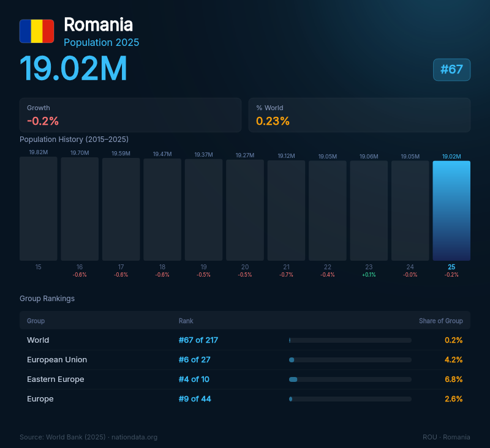Click the 15 year axis label

[x=38, y=267]
